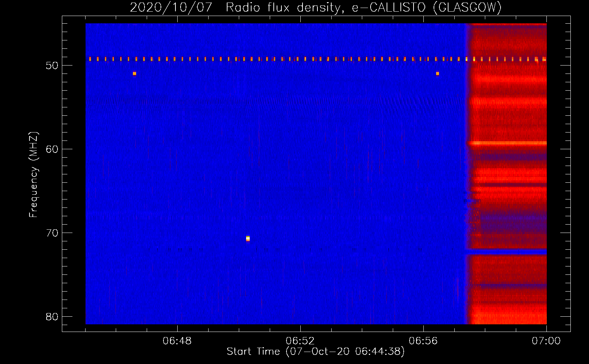Click the 60 frequency tick label
Image resolution: width=589 pixels, height=364 pixels.
(x=52, y=149)
